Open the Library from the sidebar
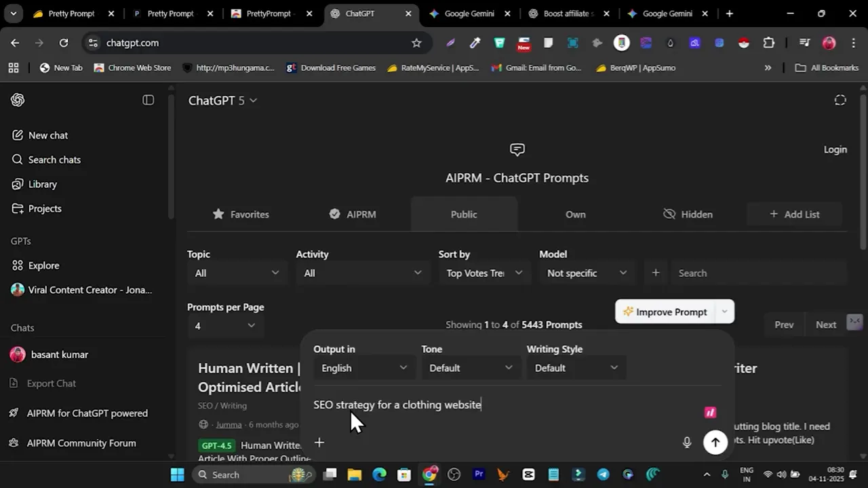The width and height of the screenshot is (868, 488). point(43,184)
